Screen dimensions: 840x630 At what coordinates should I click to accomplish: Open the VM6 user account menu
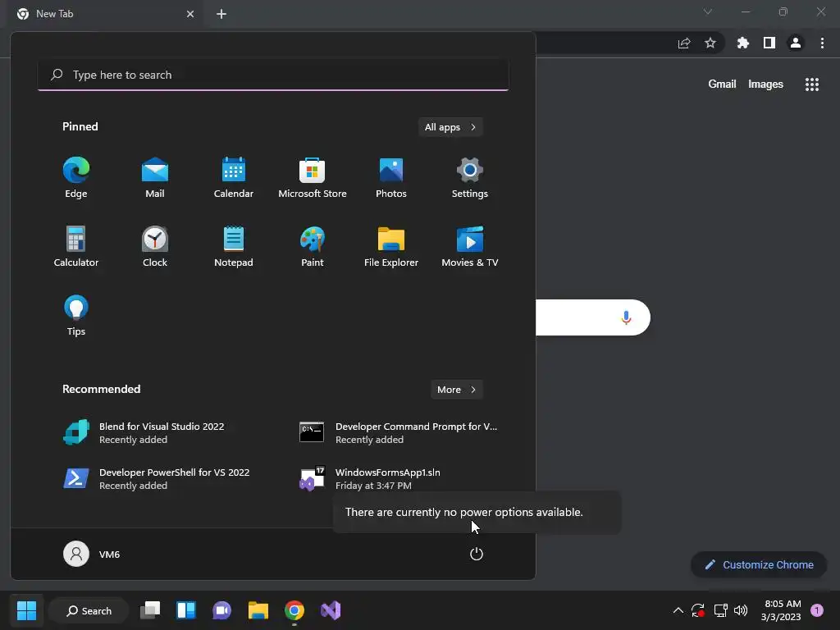(x=92, y=554)
